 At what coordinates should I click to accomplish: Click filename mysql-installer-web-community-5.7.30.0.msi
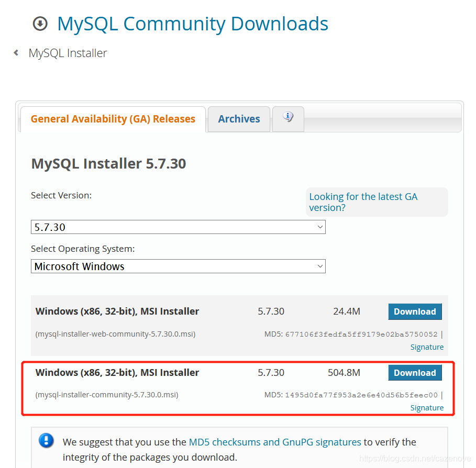pyautogui.click(x=115, y=334)
